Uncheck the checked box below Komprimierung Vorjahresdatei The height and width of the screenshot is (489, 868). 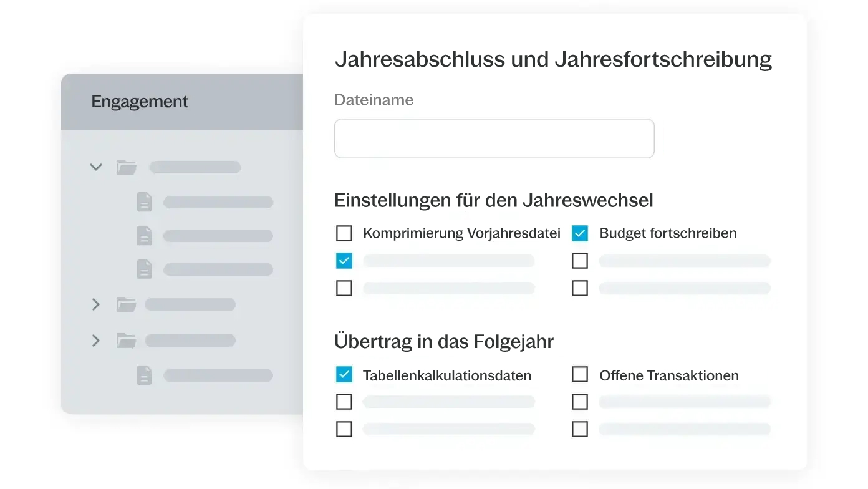(344, 261)
